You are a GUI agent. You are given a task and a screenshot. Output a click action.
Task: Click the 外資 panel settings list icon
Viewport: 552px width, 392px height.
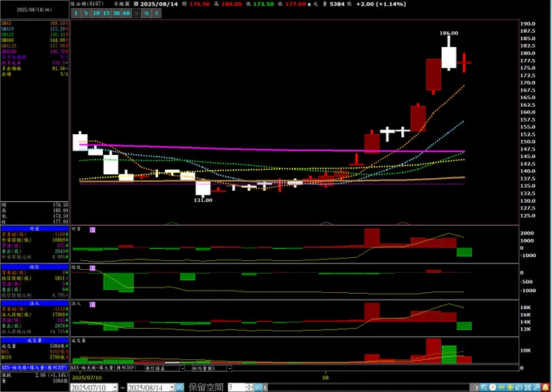point(92,230)
